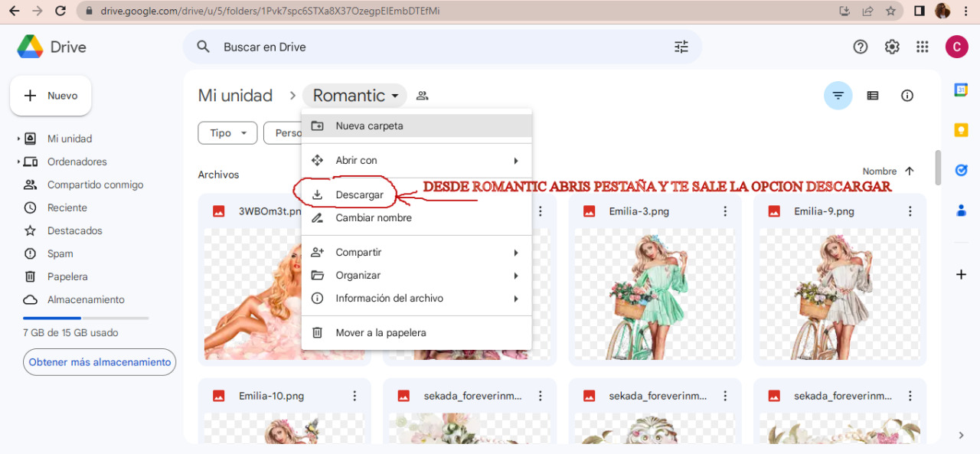Go to Mi unidad breadcrumb
This screenshot has width=980, height=454.
(x=235, y=96)
